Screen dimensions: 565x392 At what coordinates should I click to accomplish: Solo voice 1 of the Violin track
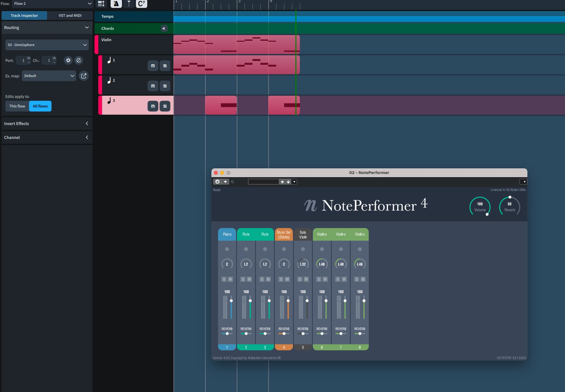[165, 66]
